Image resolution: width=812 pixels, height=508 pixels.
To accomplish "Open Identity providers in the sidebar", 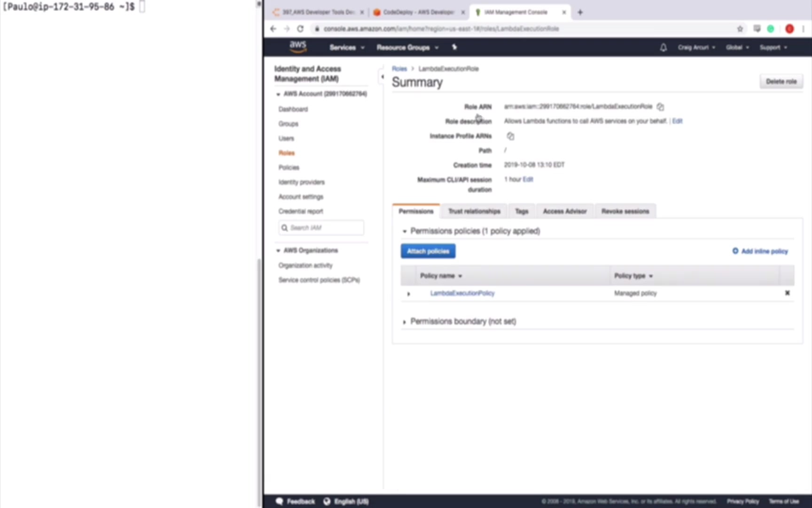I will pyautogui.click(x=301, y=182).
